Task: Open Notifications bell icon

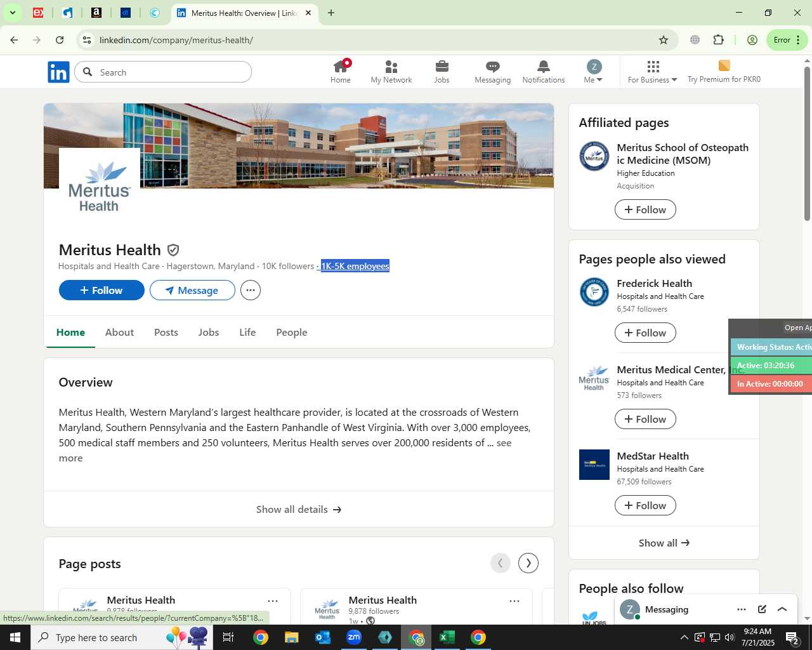Action: pyautogui.click(x=544, y=67)
